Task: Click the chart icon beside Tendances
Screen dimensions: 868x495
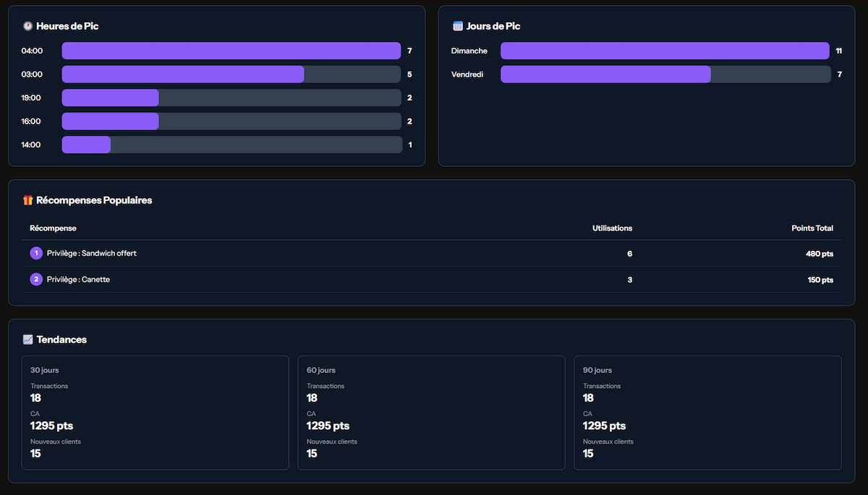Action: click(x=27, y=340)
